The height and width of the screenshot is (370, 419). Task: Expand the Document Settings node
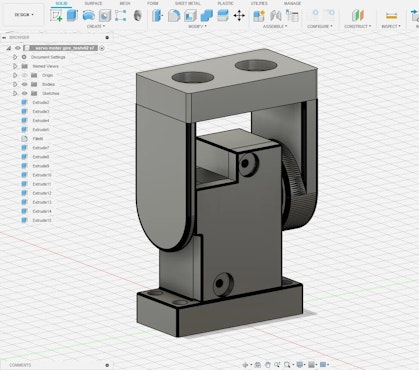click(15, 57)
